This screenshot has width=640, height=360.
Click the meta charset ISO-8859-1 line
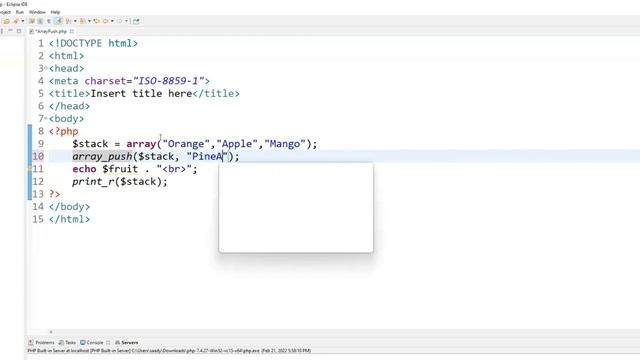[129, 81]
